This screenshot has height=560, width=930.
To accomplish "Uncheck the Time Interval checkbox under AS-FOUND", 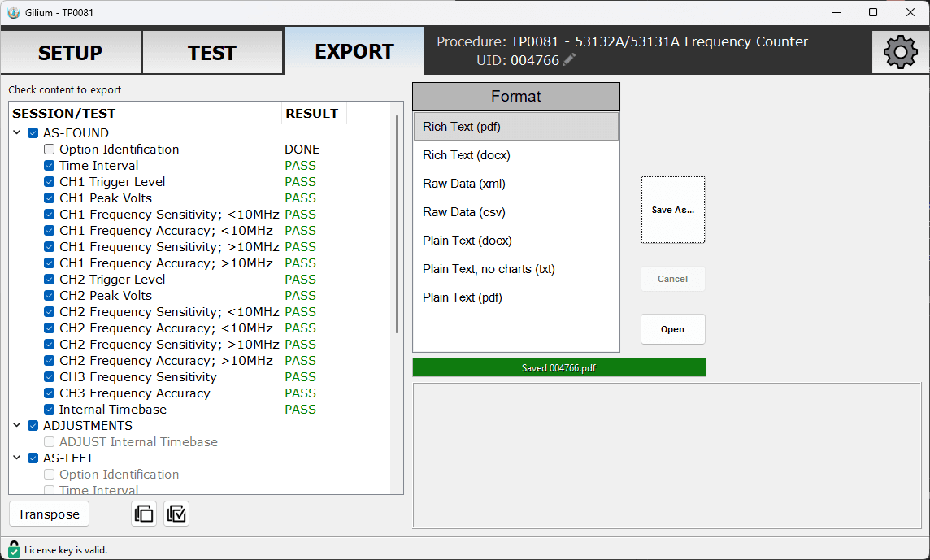I will pyautogui.click(x=50, y=166).
